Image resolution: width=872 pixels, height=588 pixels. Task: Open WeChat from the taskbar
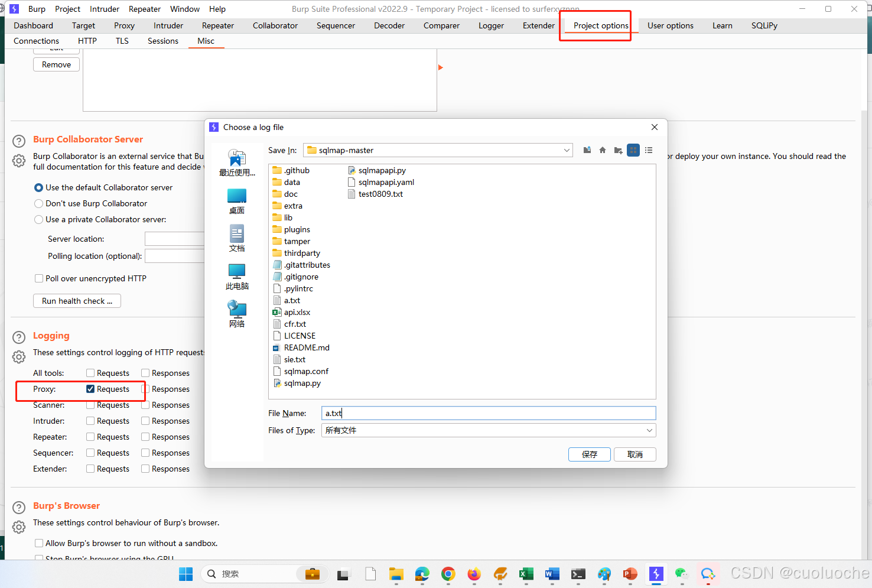click(x=682, y=574)
